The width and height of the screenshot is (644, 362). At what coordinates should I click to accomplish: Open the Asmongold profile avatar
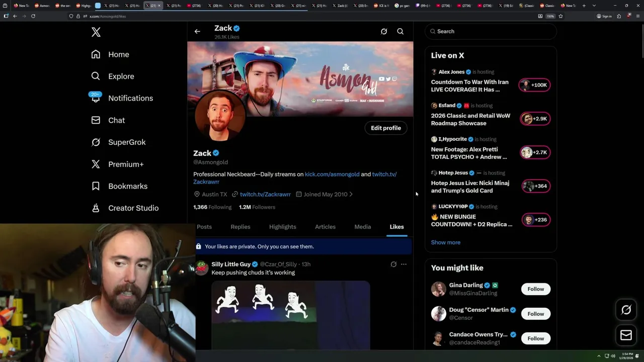[x=220, y=116]
